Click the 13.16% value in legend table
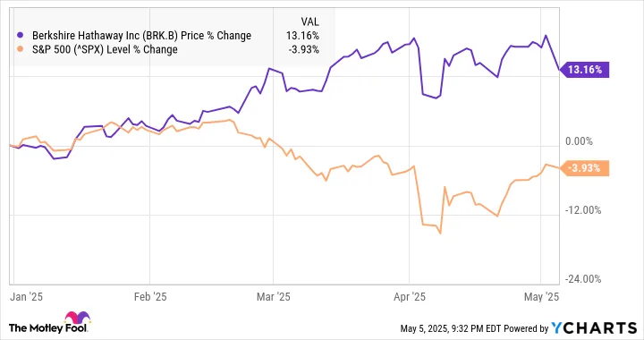 [x=302, y=36]
